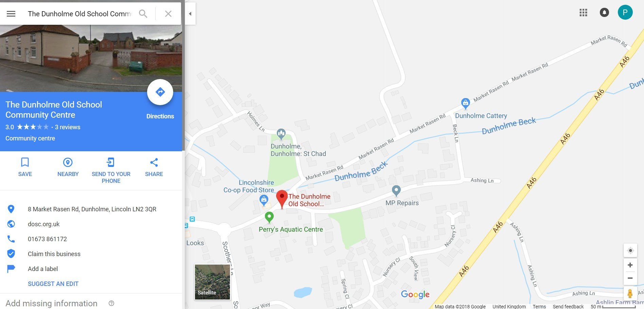Click inside the search text field

79,14
